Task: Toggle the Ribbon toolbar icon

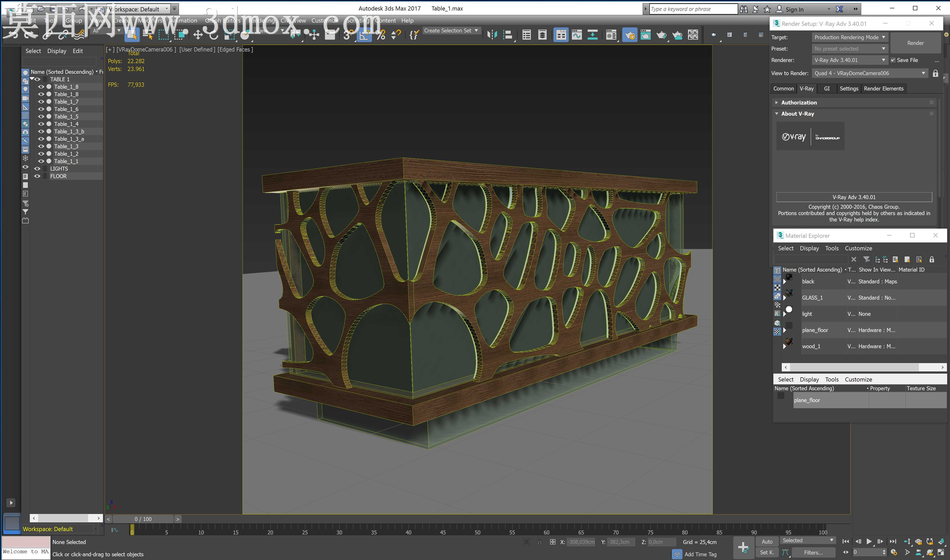Action: point(561,35)
